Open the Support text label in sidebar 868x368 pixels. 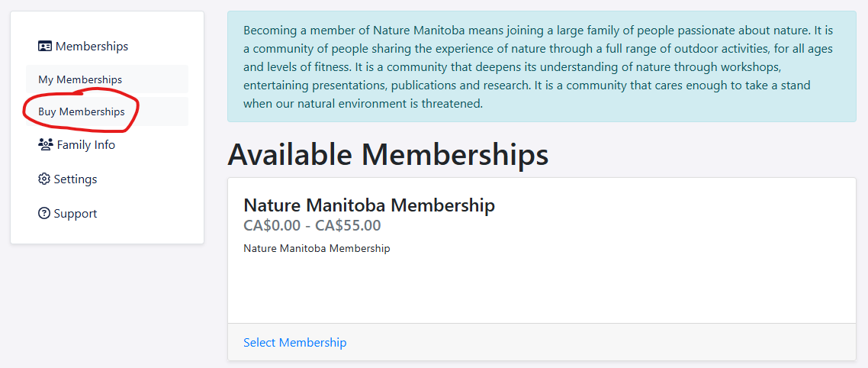coord(76,214)
